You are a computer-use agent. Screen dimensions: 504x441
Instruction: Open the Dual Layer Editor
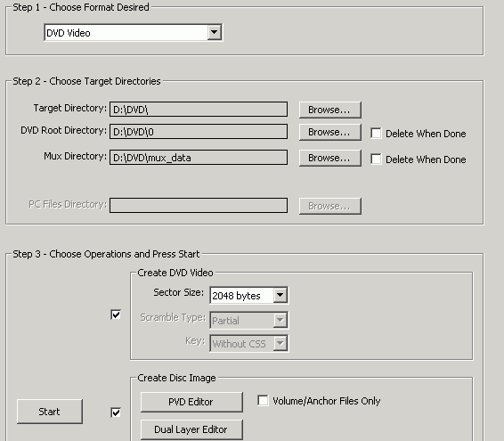tap(191, 429)
